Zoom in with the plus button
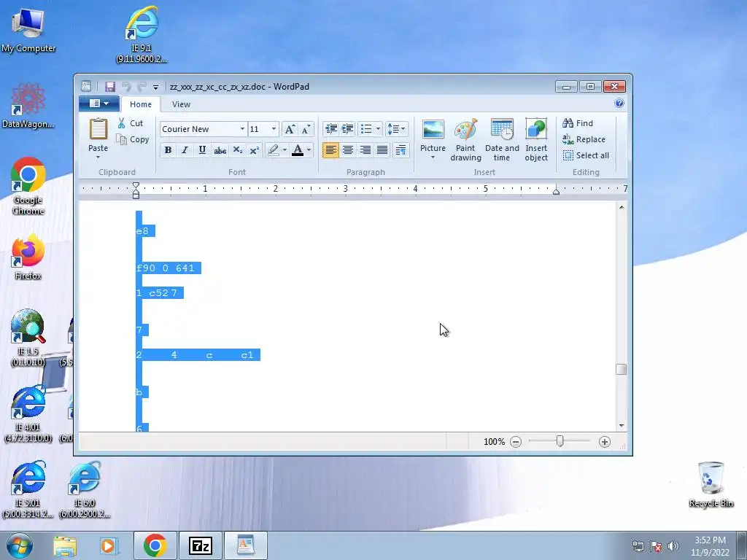The image size is (747, 560). coord(605,442)
